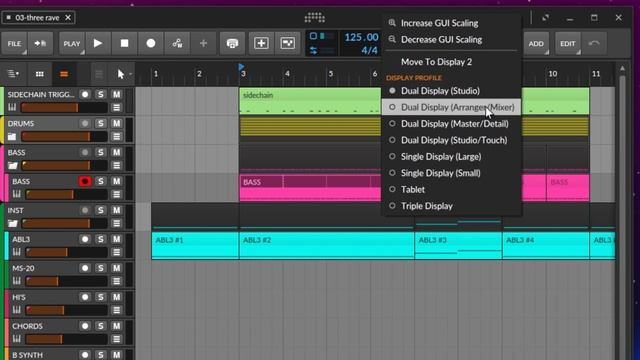Image resolution: width=640 pixels, height=360 pixels.
Task: Click instrument keys icon on MS-20 track
Action: tap(16, 281)
